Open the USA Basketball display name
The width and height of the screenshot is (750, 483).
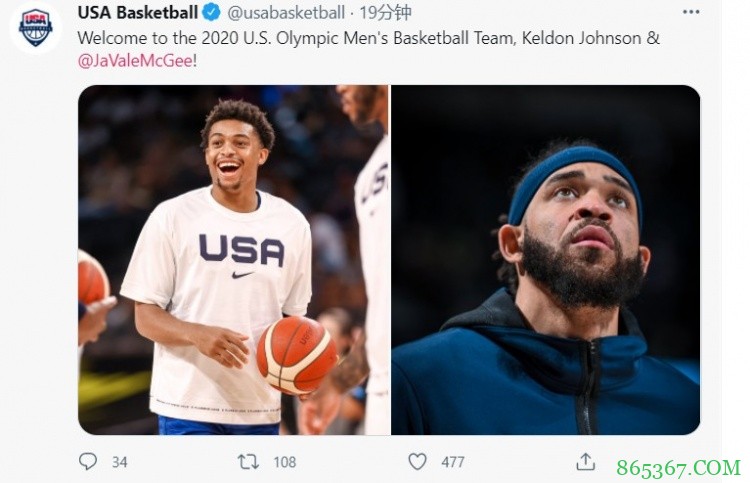(137, 13)
